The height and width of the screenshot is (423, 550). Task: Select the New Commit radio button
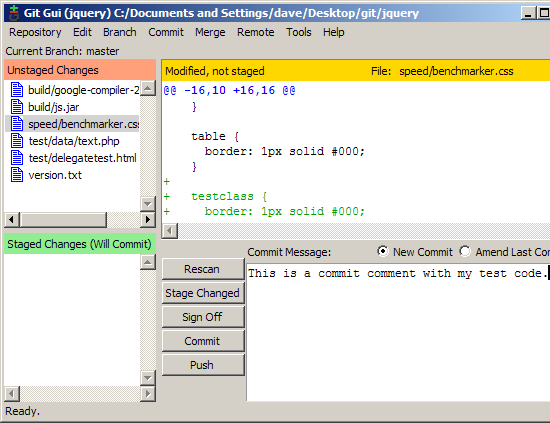[x=383, y=251]
